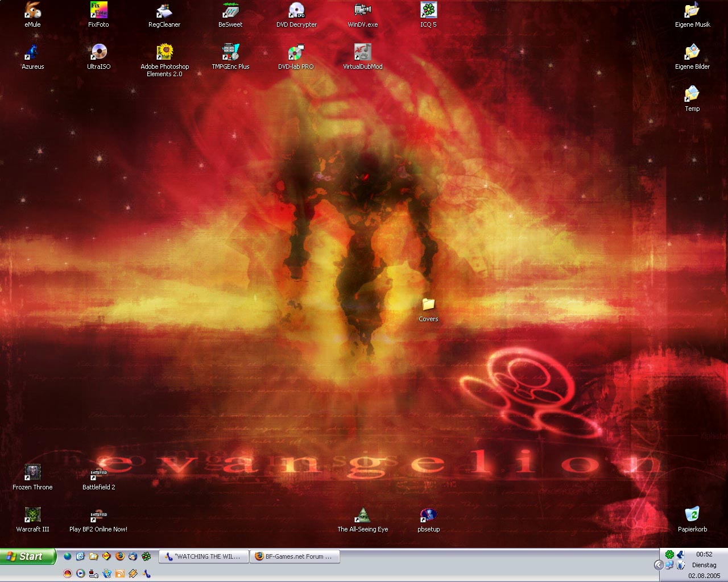Open the pbsetup desktop shortcut

point(428,520)
